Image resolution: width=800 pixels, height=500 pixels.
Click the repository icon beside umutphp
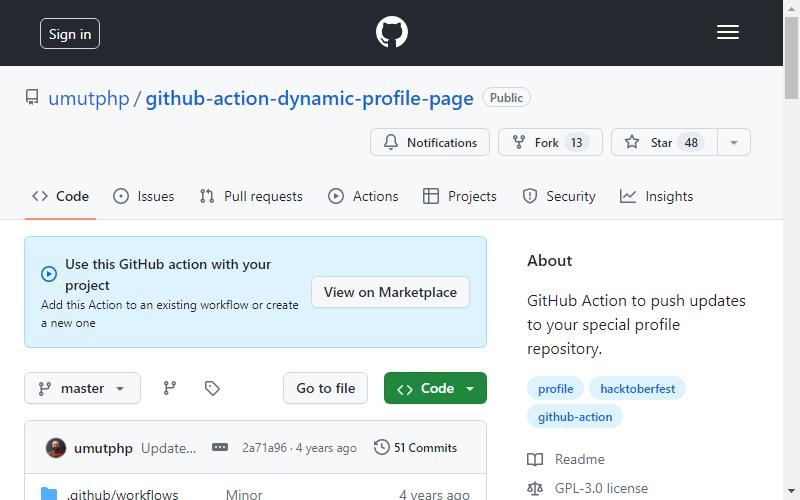click(x=32, y=97)
